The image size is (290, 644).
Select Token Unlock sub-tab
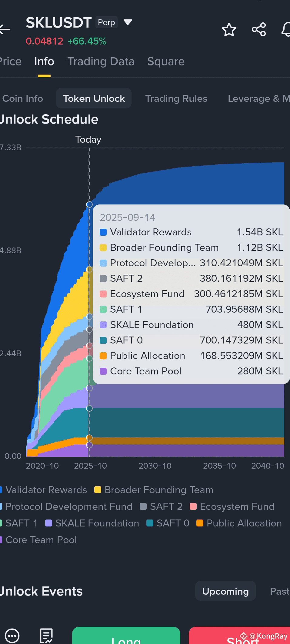tap(94, 98)
